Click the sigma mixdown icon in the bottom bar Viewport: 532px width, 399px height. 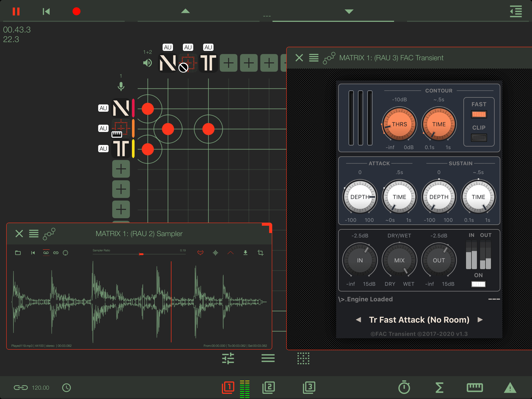439,388
